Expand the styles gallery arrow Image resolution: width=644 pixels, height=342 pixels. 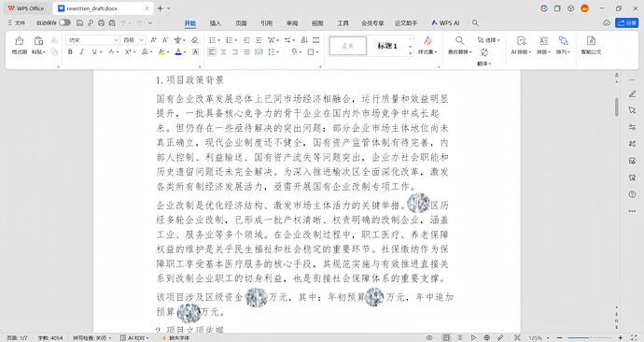(410, 54)
